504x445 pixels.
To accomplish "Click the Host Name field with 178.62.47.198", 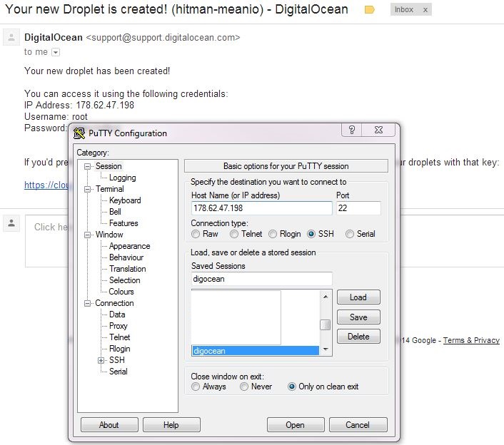I will [262, 208].
